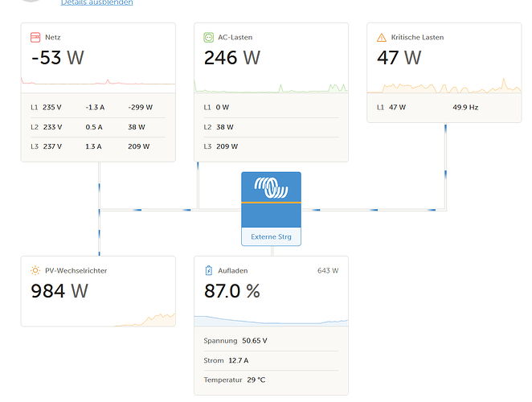
Task: Click the Netz L1 235 V reading
Action: pyautogui.click(x=52, y=107)
